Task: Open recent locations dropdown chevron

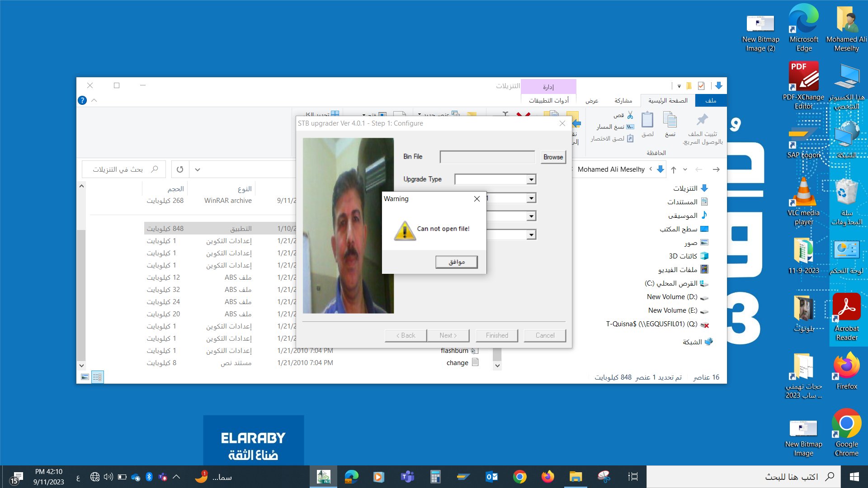Action: coord(685,169)
